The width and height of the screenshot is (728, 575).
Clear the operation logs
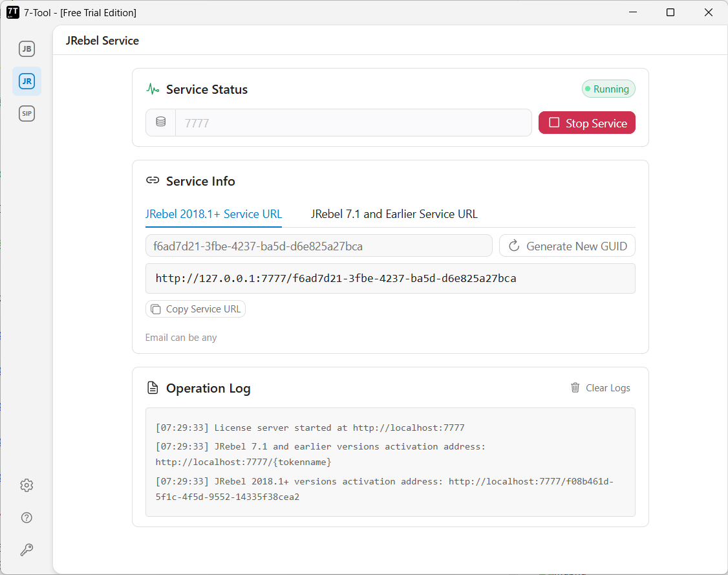(601, 388)
